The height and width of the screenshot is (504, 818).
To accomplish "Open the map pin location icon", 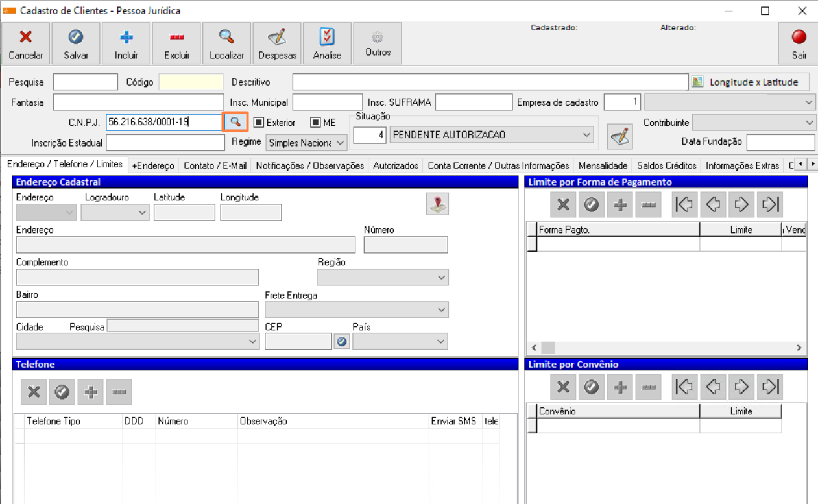I will coord(438,204).
